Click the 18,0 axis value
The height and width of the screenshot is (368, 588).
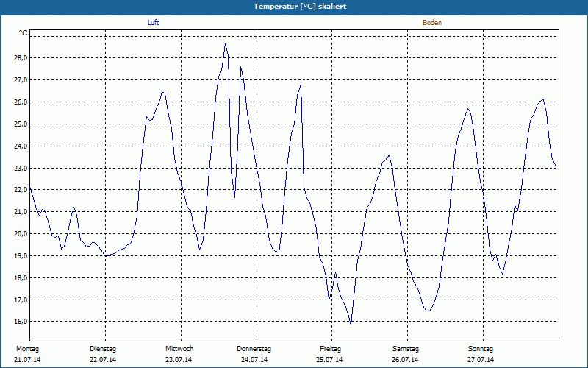(x=21, y=278)
